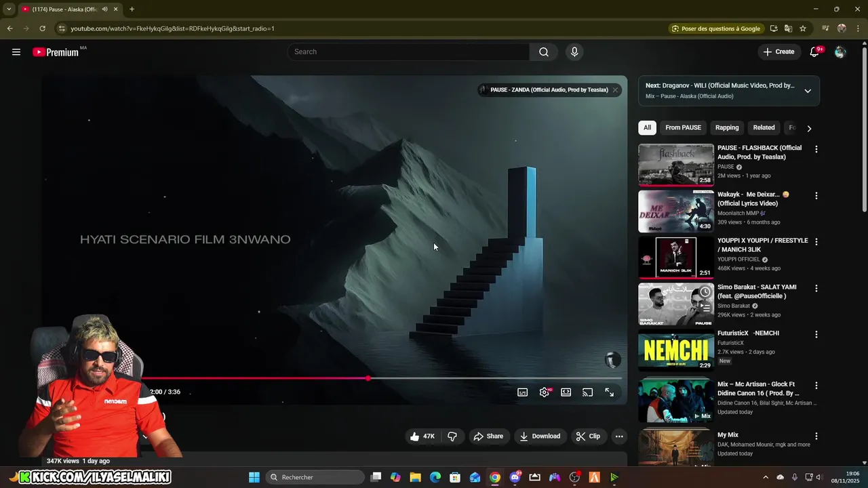Open more actions ellipsis under video

pos(619,436)
